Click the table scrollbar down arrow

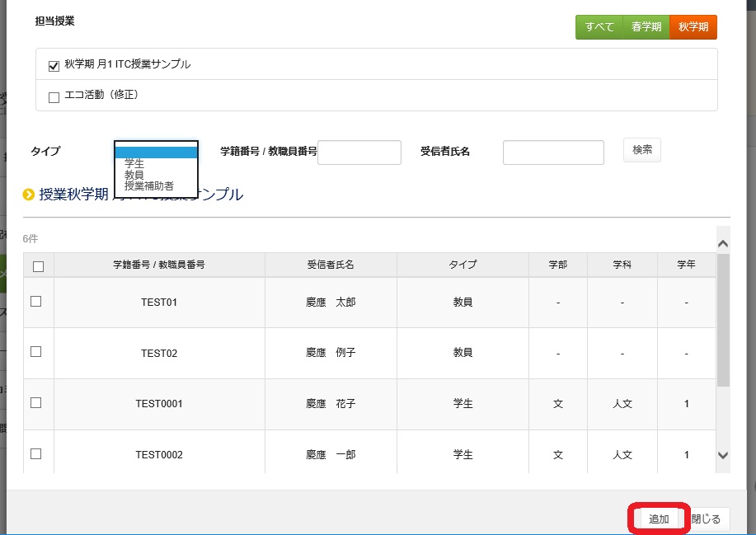pos(723,455)
